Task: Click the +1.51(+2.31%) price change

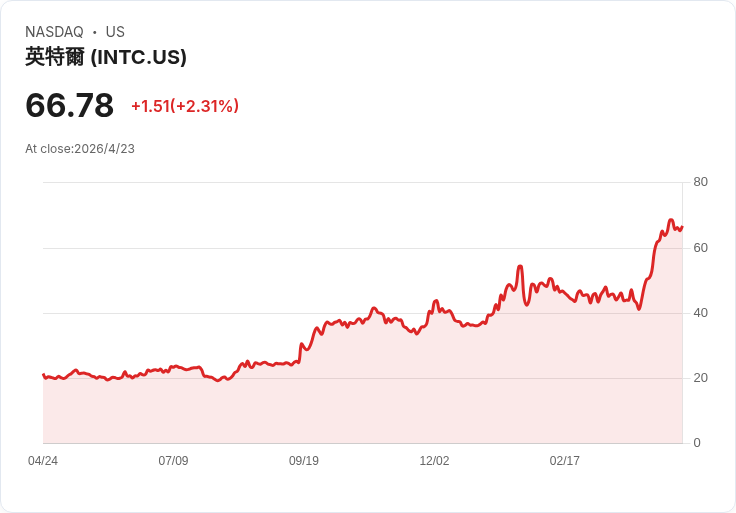Action: point(185,106)
